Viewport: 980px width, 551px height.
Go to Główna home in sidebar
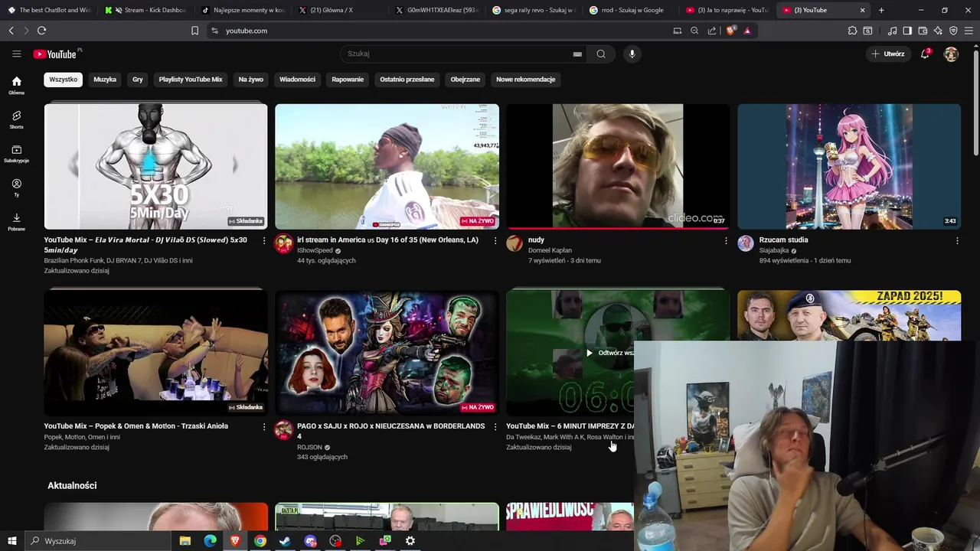pos(16,86)
